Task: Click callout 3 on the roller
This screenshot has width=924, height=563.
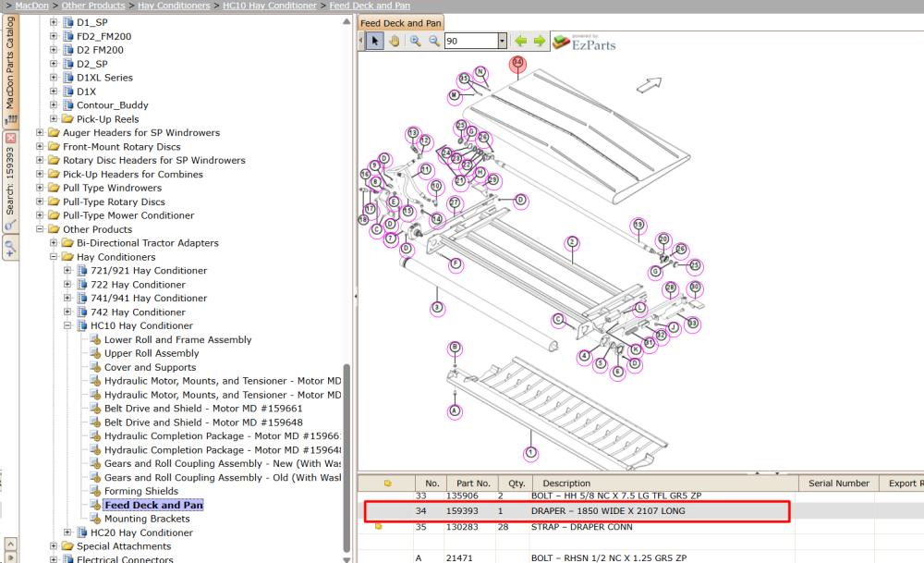Action: 437,308
